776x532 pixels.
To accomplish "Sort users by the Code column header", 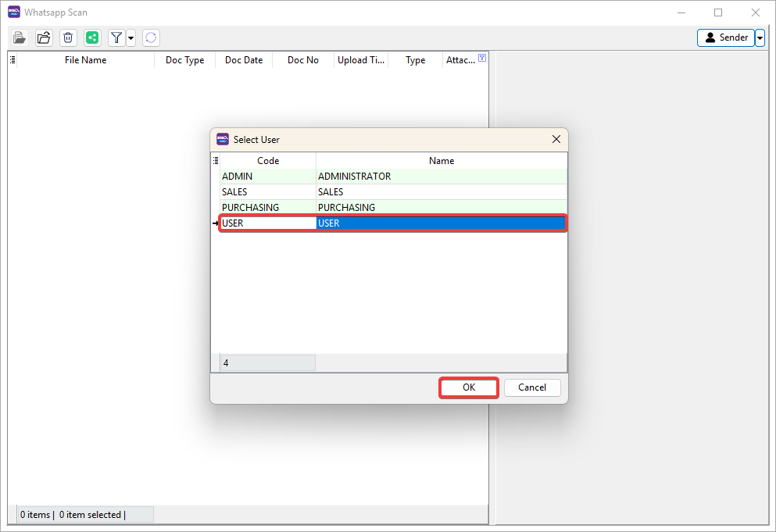I will click(x=268, y=160).
